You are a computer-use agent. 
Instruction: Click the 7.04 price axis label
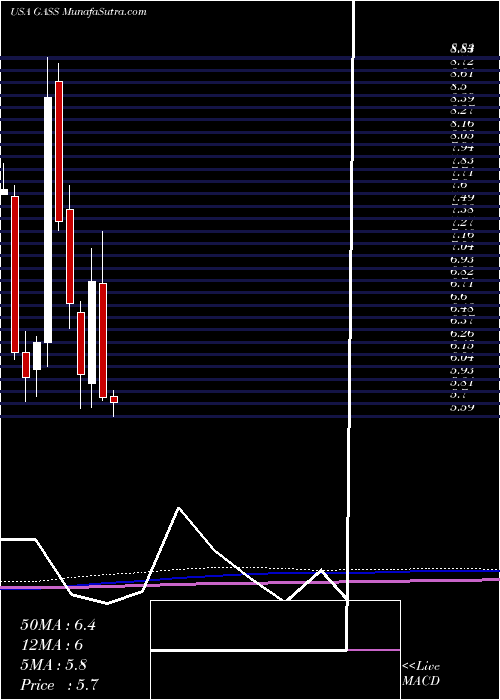pos(462,246)
